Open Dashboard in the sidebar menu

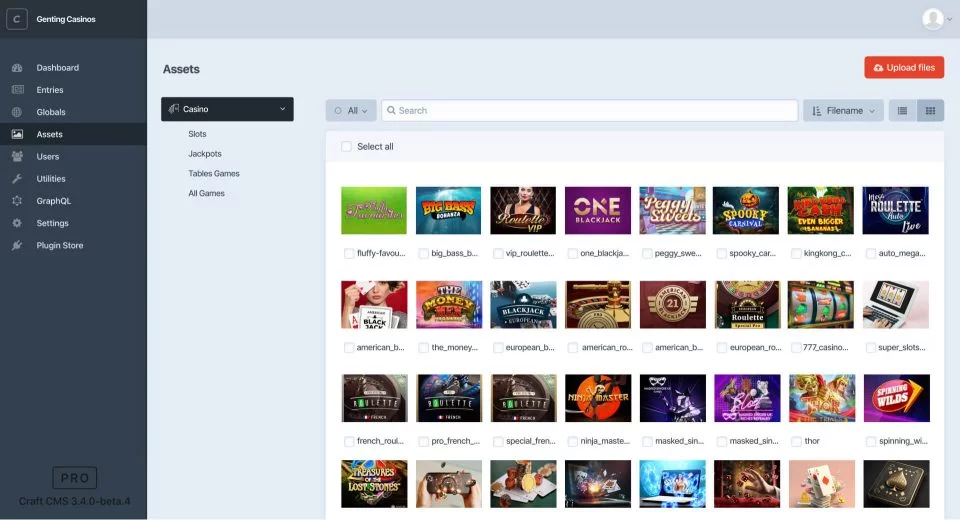58,67
